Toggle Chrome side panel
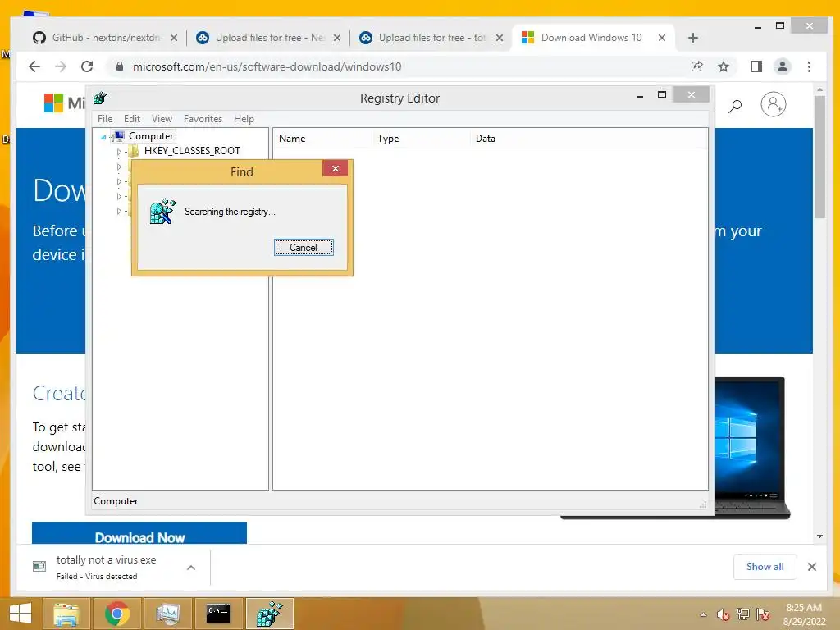Screen dimensions: 840x630 coord(756,66)
